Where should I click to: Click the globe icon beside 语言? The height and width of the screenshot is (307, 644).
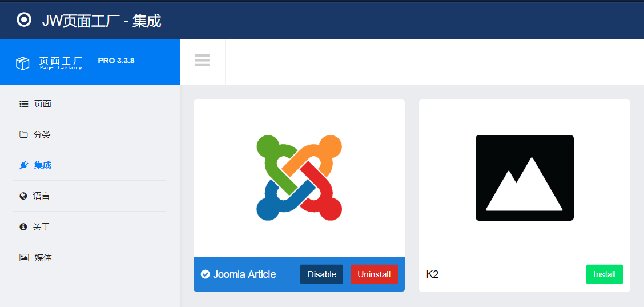pos(23,196)
